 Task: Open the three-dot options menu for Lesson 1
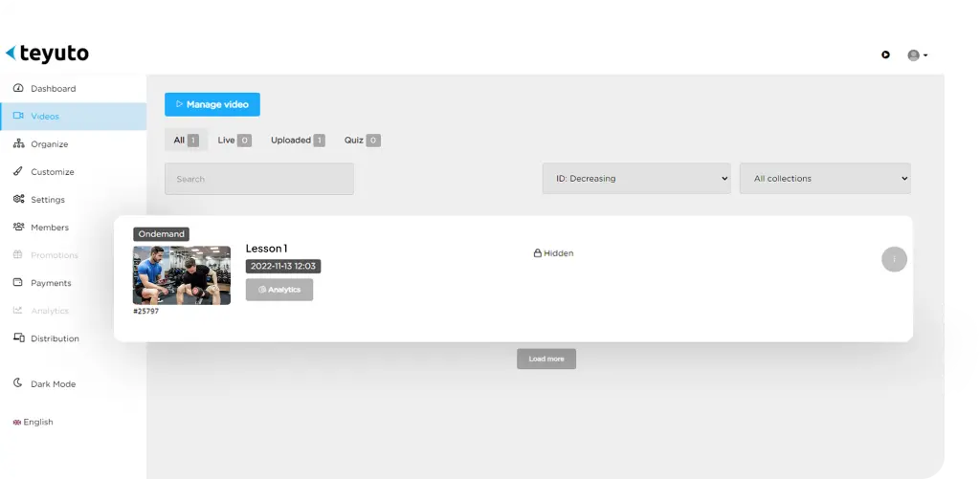894,258
